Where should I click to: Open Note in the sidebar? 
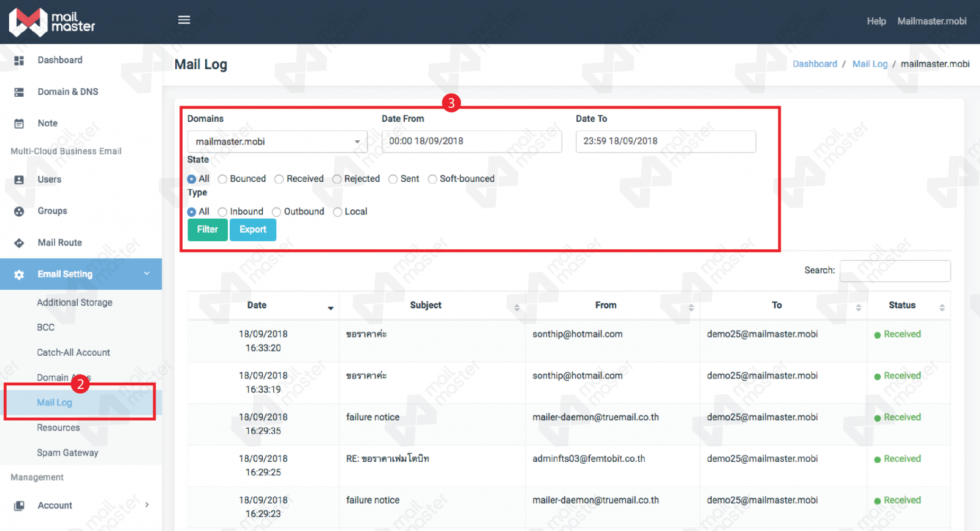tap(48, 123)
